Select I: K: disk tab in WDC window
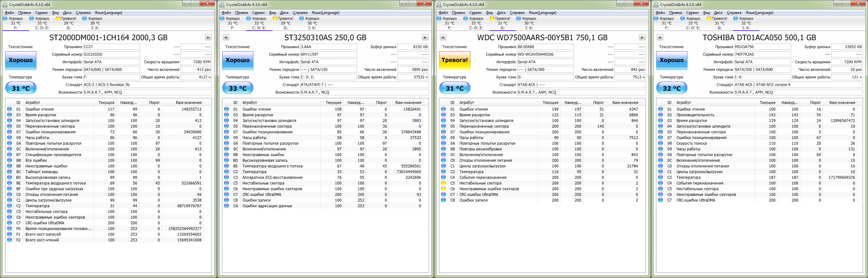Screen dimensions: 868x278 pos(529,23)
